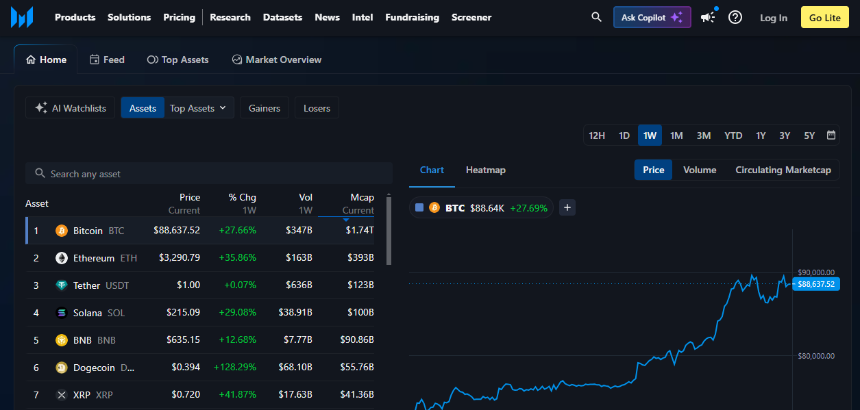Open the Solutions menu

coord(129,18)
